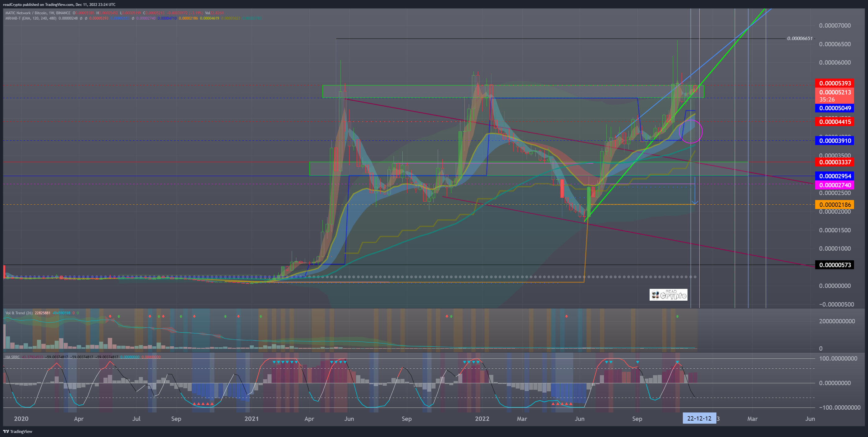Click the low value L0.00005199 in legend

point(131,13)
